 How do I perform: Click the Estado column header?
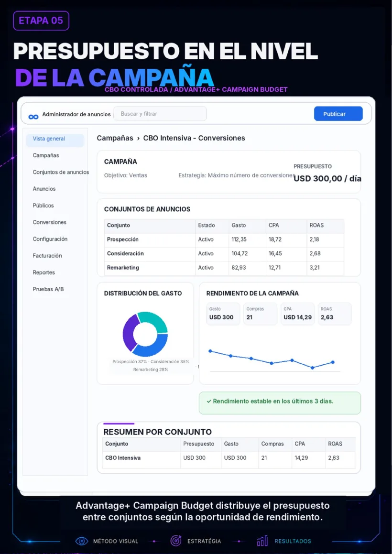[x=207, y=226]
